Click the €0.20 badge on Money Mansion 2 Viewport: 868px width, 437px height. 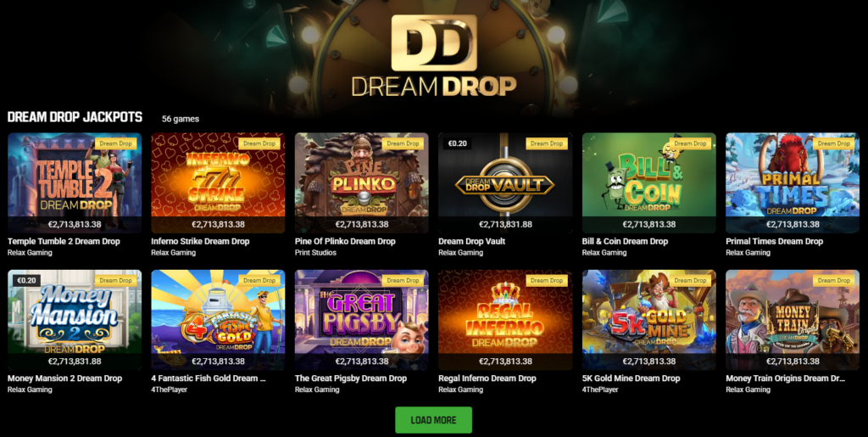(x=26, y=280)
